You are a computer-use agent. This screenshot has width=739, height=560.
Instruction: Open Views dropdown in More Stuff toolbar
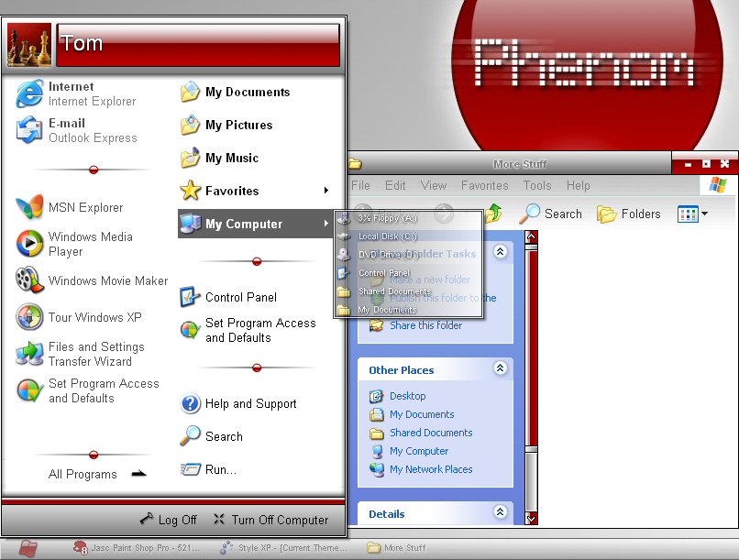tap(692, 214)
